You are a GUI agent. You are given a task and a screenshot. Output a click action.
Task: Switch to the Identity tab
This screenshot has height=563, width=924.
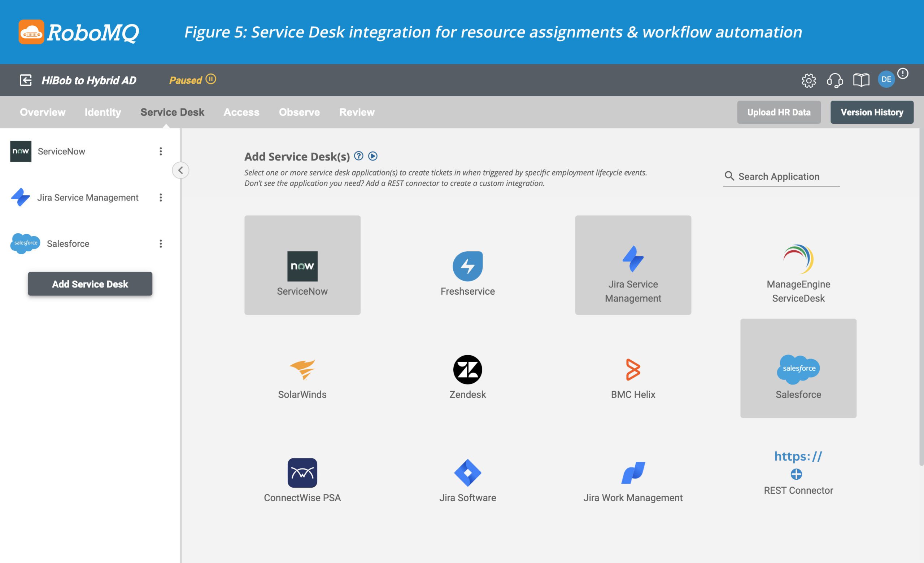tap(103, 112)
